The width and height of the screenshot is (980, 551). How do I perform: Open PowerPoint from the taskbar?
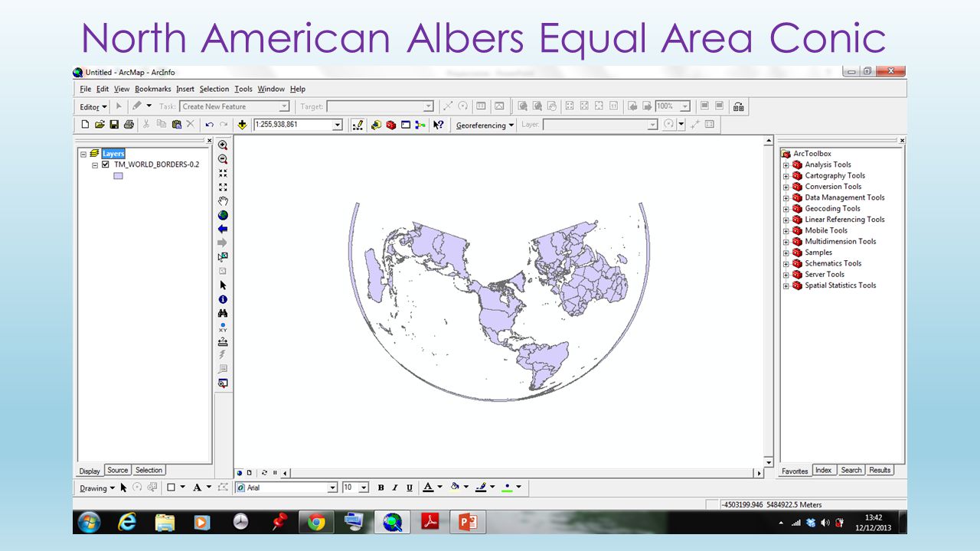click(x=468, y=522)
